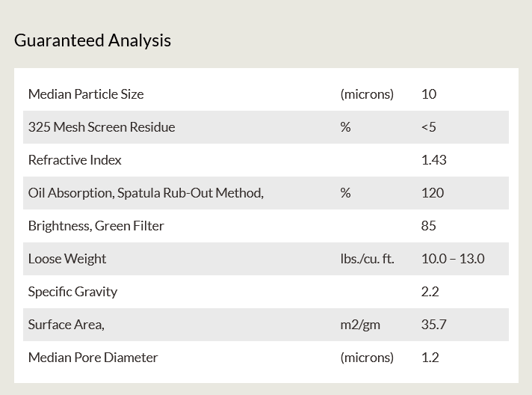Screen dimensions: 532x395
Task: Click the 10.0 – 13.0 weight value
Action: 453,259
